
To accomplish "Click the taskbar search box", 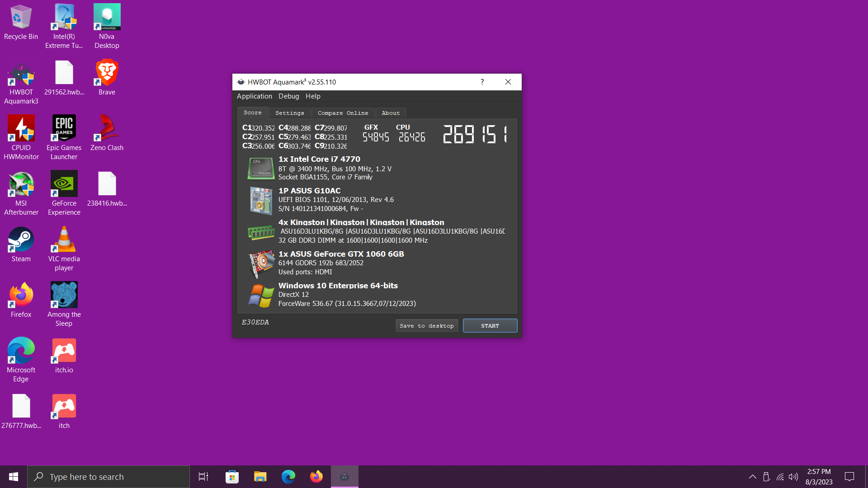I will tap(108, 477).
